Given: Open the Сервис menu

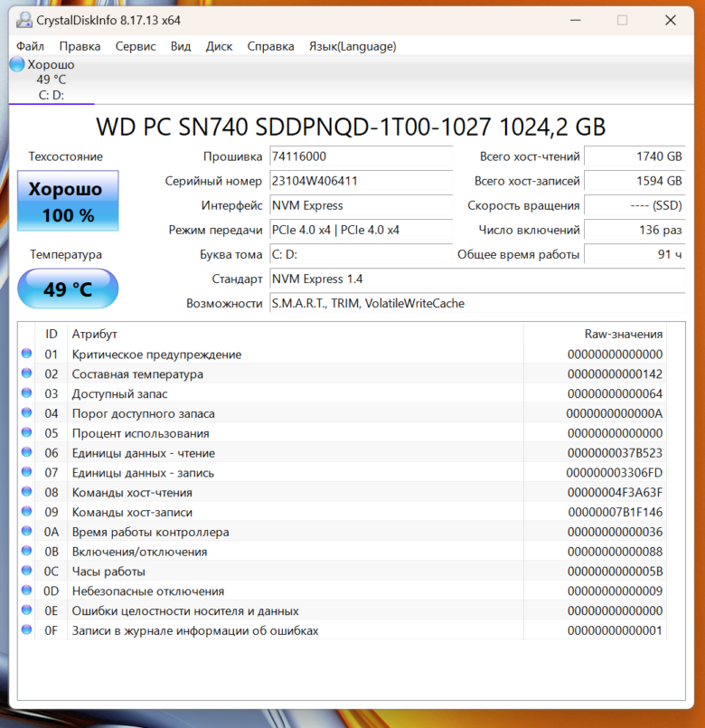Looking at the screenshot, I should (x=136, y=46).
